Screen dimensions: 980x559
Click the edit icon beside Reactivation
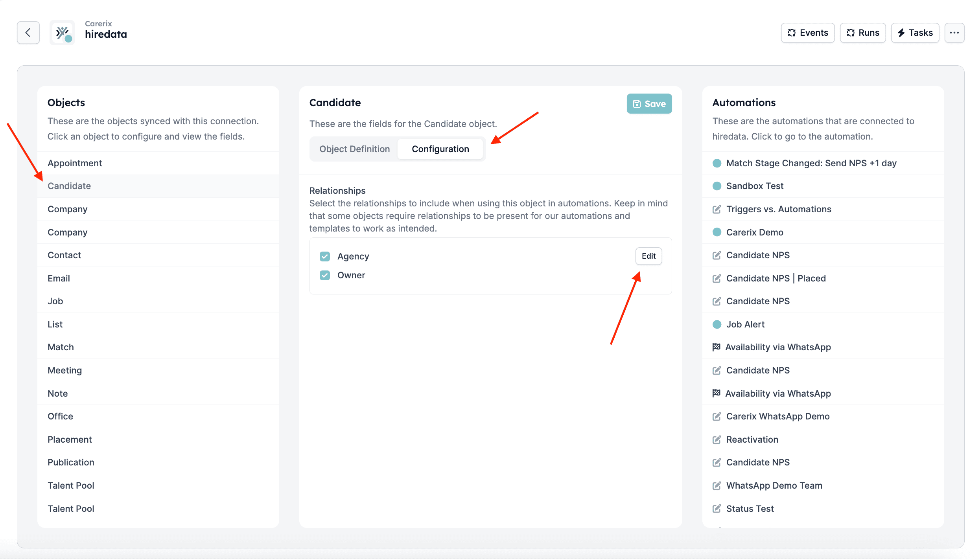717,439
